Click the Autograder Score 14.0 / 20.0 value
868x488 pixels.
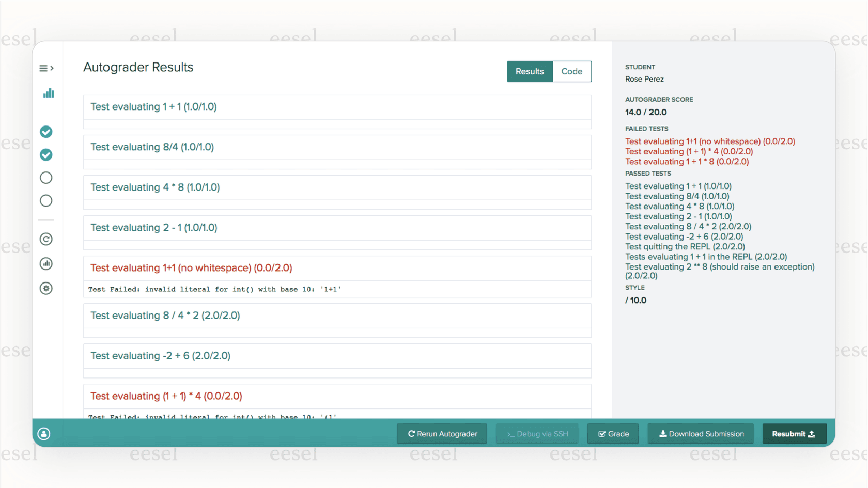[x=646, y=112]
